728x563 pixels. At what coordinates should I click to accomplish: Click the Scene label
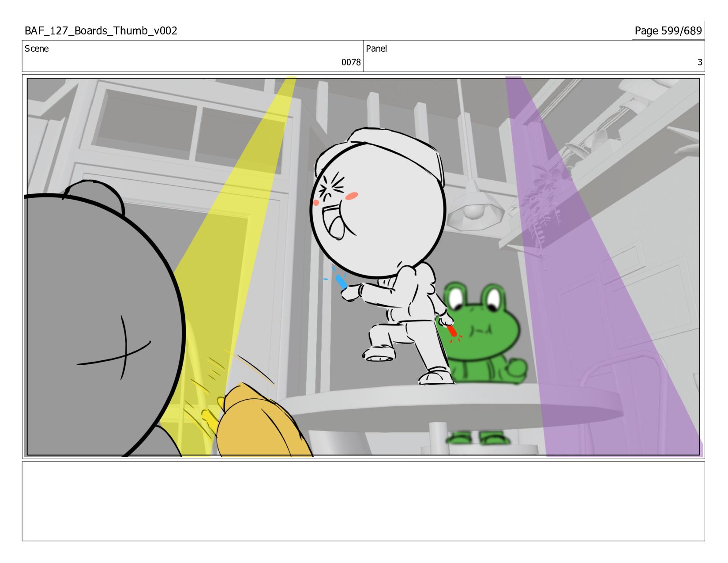37,49
